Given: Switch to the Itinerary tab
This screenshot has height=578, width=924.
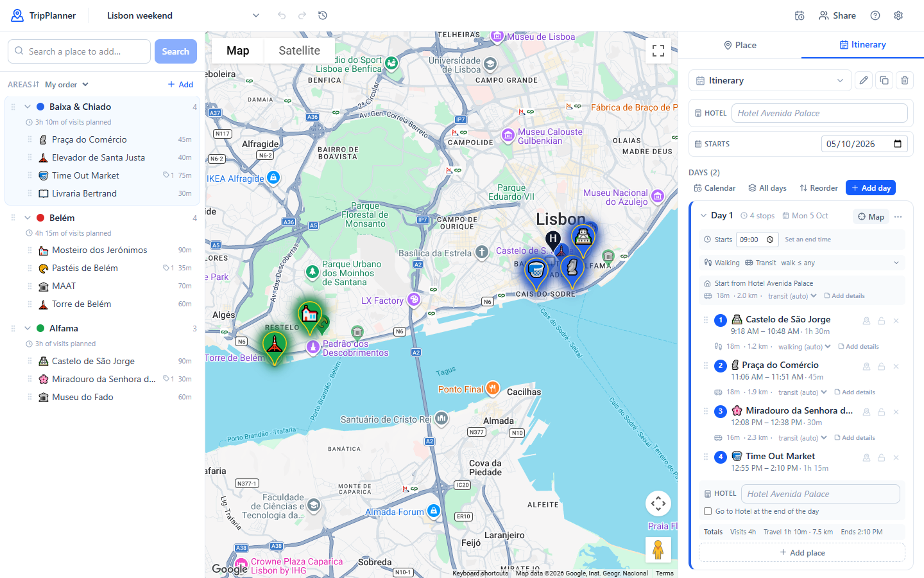Looking at the screenshot, I should [x=862, y=45].
